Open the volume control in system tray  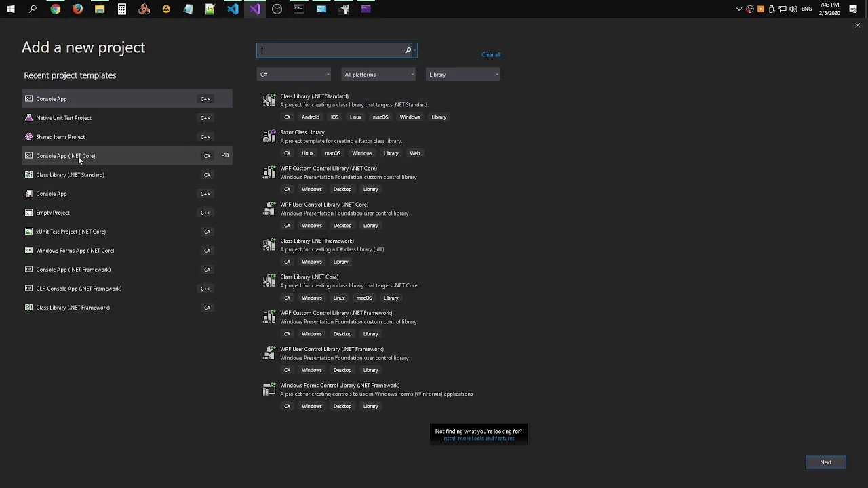(x=793, y=9)
